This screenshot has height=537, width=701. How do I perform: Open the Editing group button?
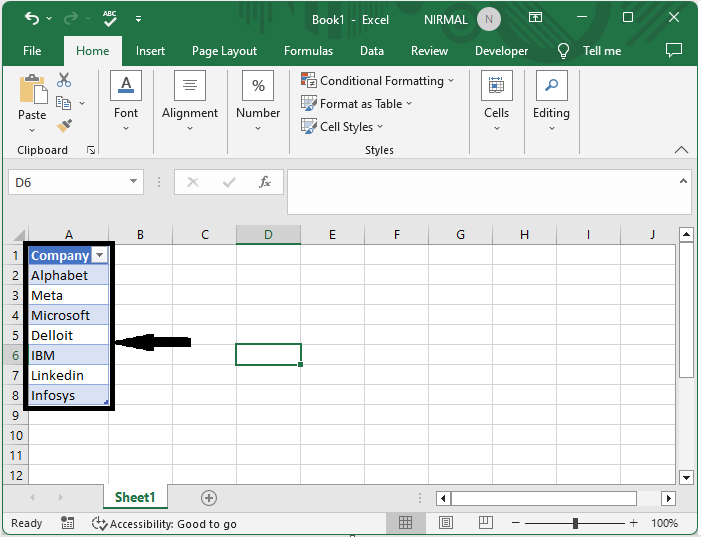(552, 101)
